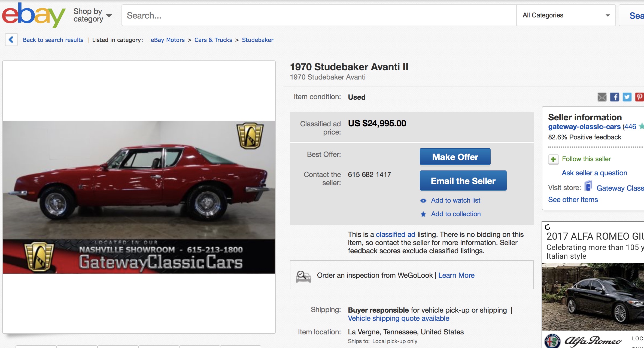Click the Search input field
The width and height of the screenshot is (644, 348).
319,16
